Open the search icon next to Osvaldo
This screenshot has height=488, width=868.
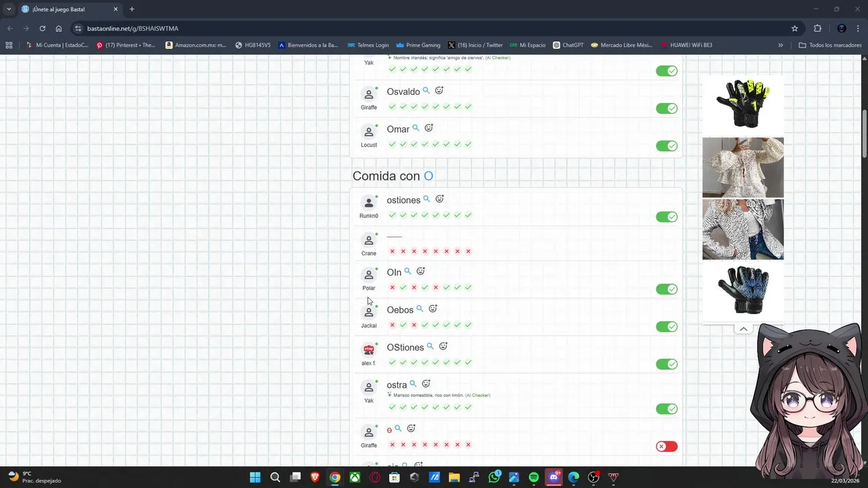(427, 90)
